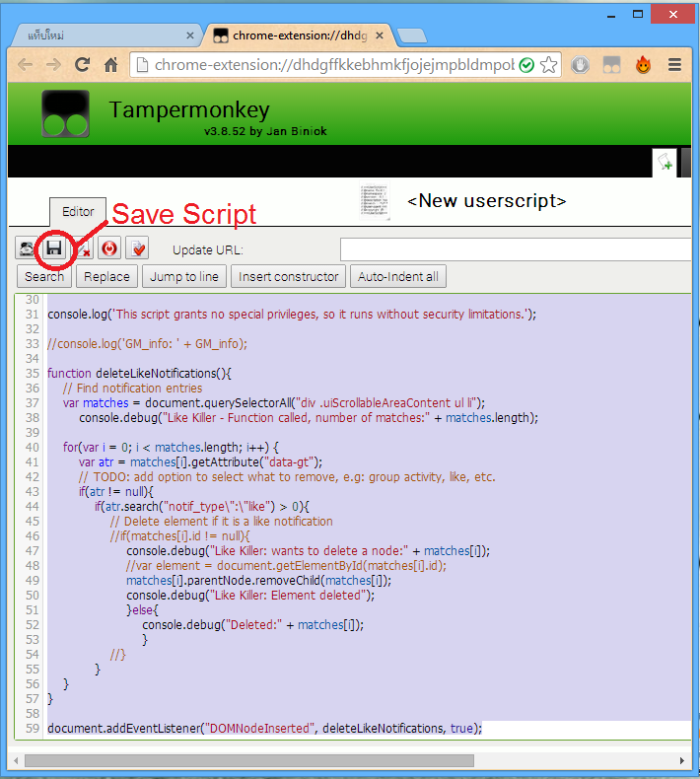Open a new browser tab
Screen dimensions: 700x779
[x=412, y=35]
